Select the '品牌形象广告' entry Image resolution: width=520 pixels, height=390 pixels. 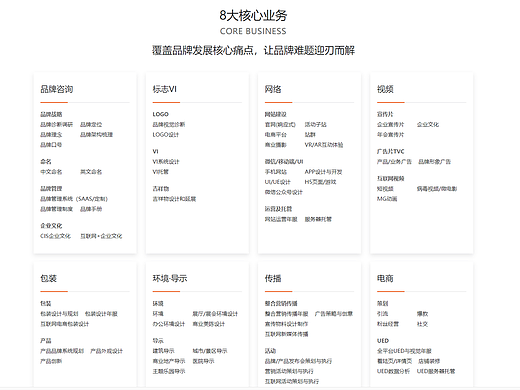pos(435,162)
